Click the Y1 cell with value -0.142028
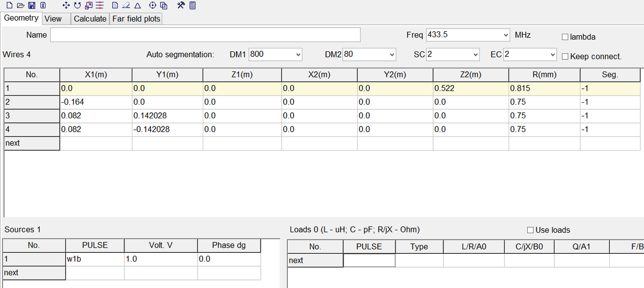 (168, 129)
